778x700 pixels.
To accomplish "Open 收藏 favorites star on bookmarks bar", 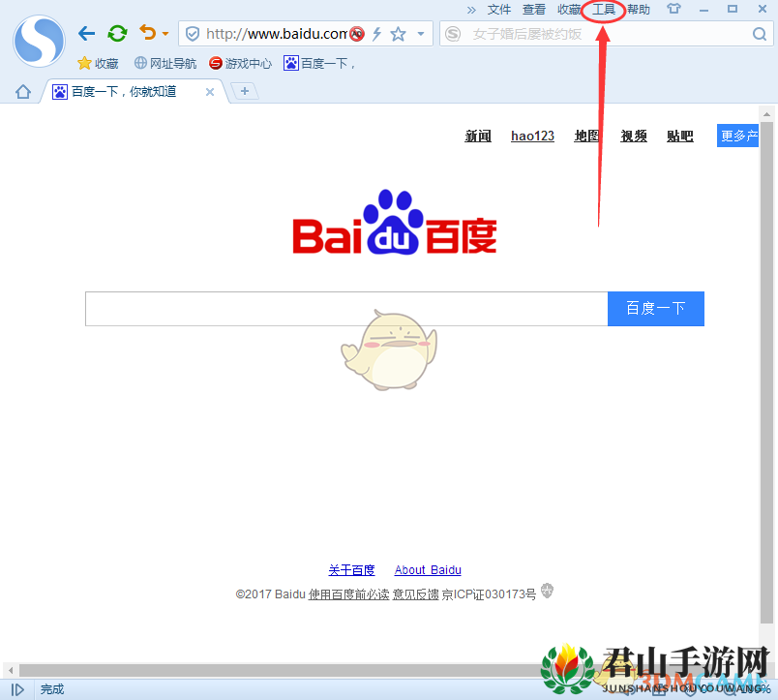I will 98,64.
